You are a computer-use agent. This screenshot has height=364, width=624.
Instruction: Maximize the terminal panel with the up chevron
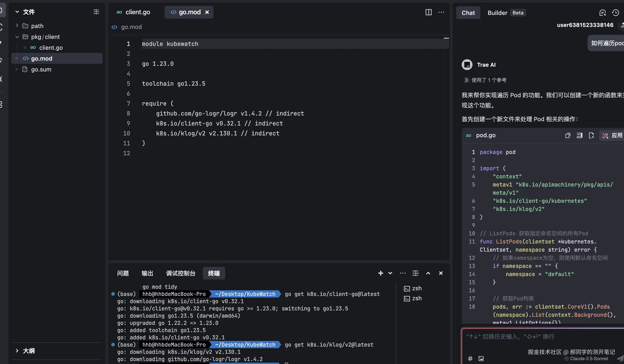pos(428,273)
